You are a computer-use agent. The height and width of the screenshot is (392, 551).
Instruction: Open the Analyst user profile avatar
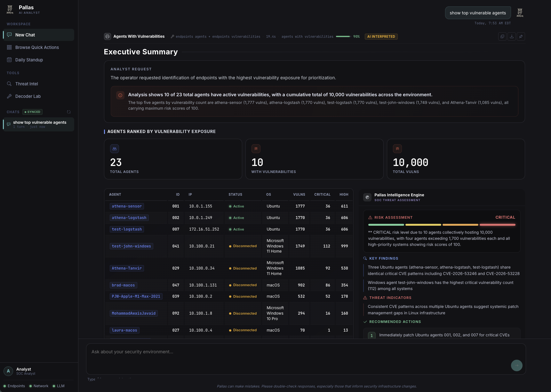point(8,371)
